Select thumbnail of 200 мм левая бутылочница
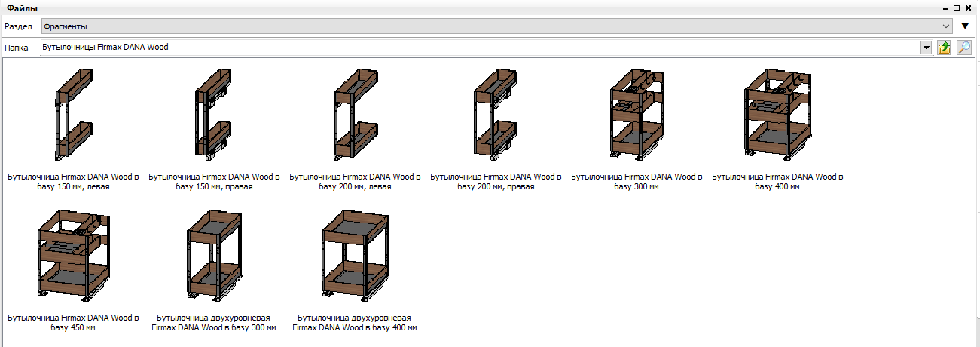The height and width of the screenshot is (347, 980). (355, 115)
